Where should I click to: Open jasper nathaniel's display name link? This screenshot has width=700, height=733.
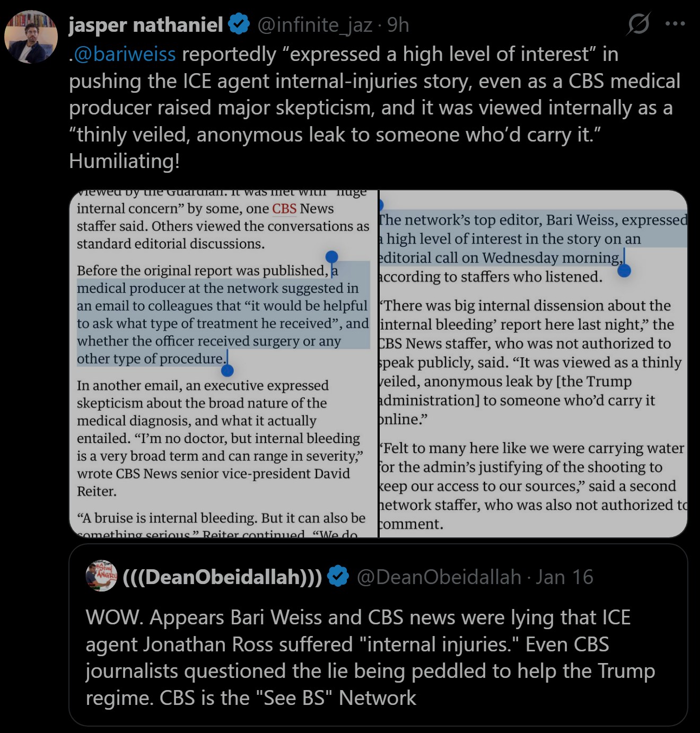tap(146, 25)
